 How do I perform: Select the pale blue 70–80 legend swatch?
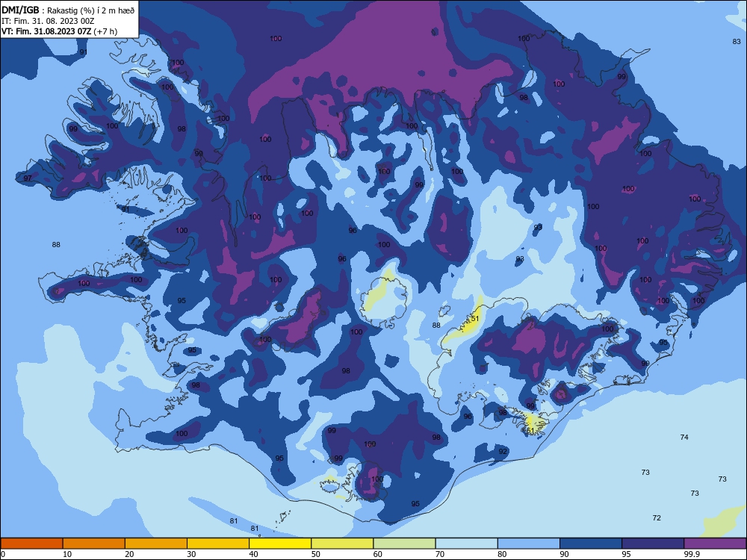pyautogui.click(x=466, y=544)
